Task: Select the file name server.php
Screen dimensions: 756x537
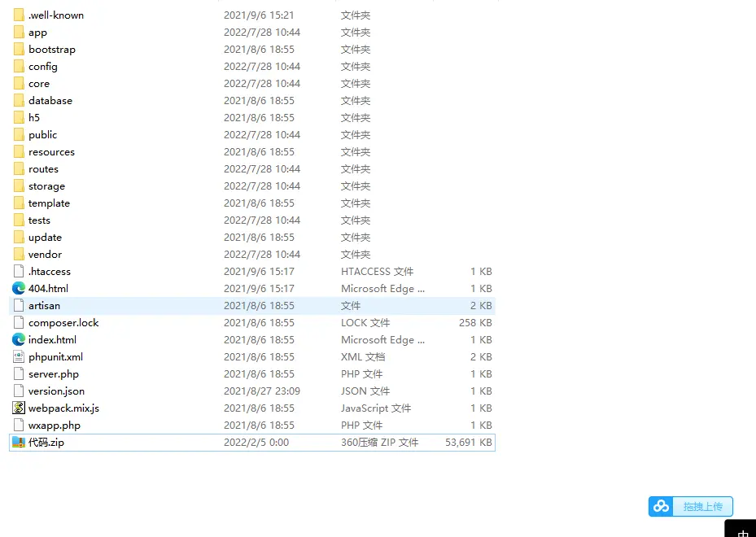Action: 54,374
